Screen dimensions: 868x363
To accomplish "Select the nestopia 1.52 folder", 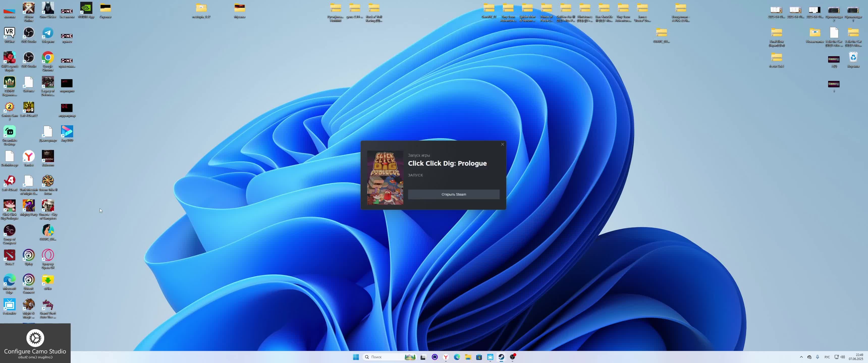I will coord(201,10).
